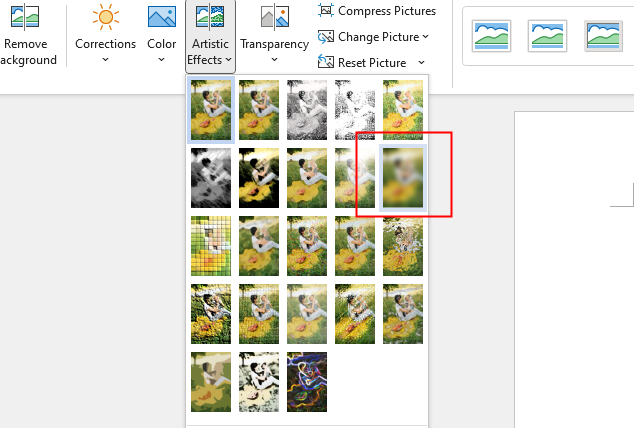Apply the Glow Edges neon effect
634x428 pixels.
[307, 382]
